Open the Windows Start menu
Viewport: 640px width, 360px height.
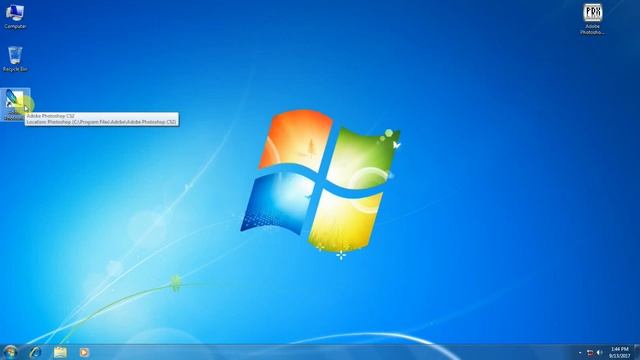[x=10, y=352]
